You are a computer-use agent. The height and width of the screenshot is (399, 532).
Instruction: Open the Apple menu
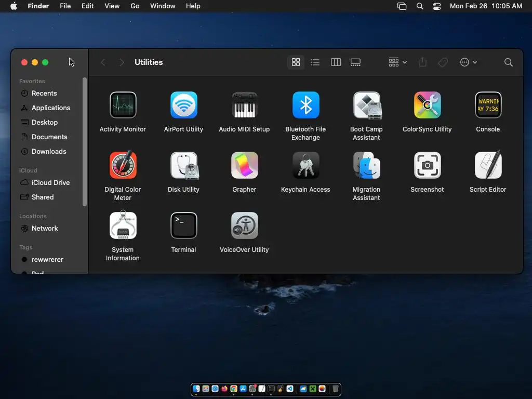click(14, 6)
